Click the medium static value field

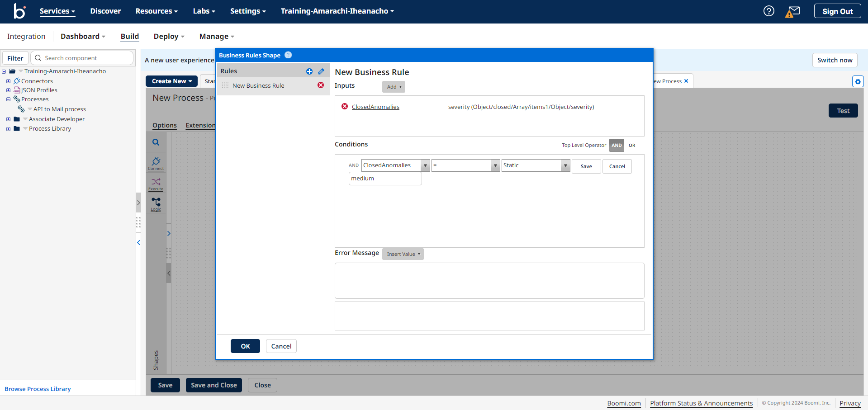click(385, 179)
